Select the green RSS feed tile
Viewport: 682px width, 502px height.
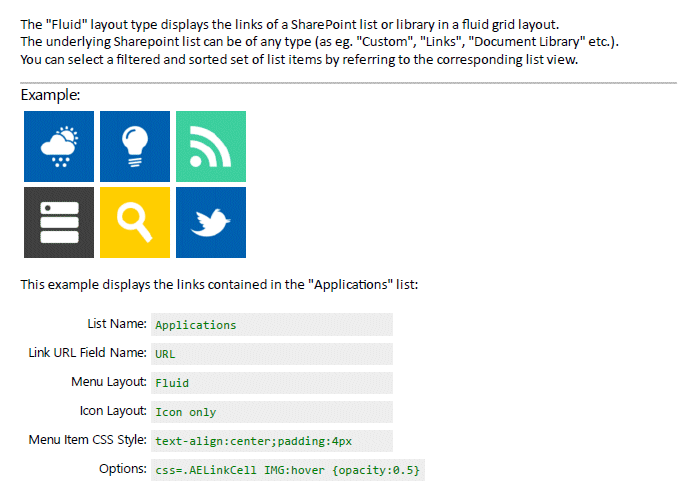(211, 146)
